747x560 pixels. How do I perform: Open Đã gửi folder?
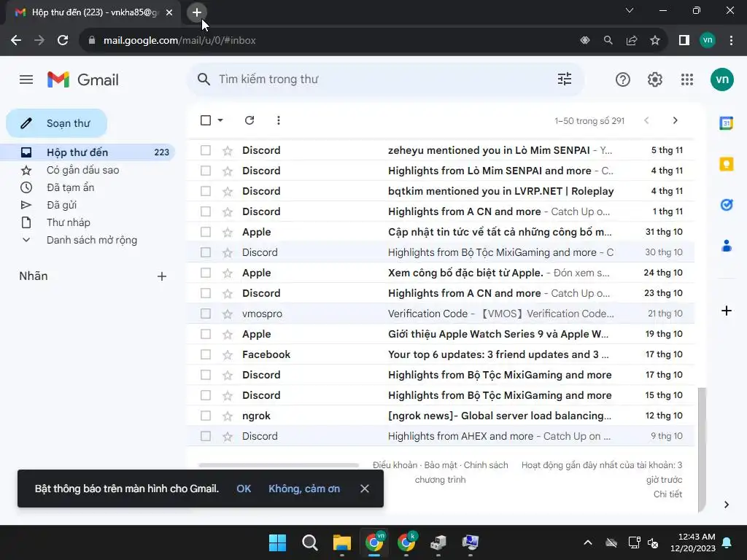point(61,205)
